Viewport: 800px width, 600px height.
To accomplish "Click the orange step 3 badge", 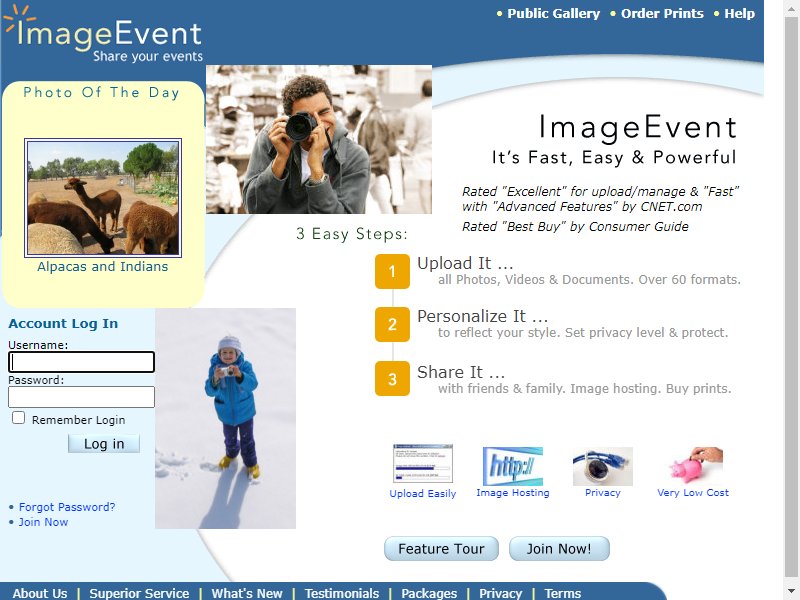I will 392,379.
